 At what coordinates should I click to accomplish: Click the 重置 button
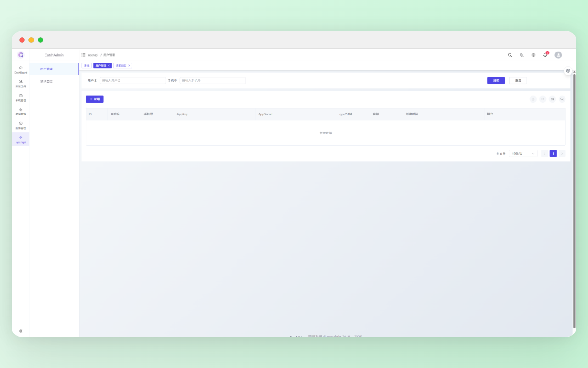pyautogui.click(x=518, y=80)
